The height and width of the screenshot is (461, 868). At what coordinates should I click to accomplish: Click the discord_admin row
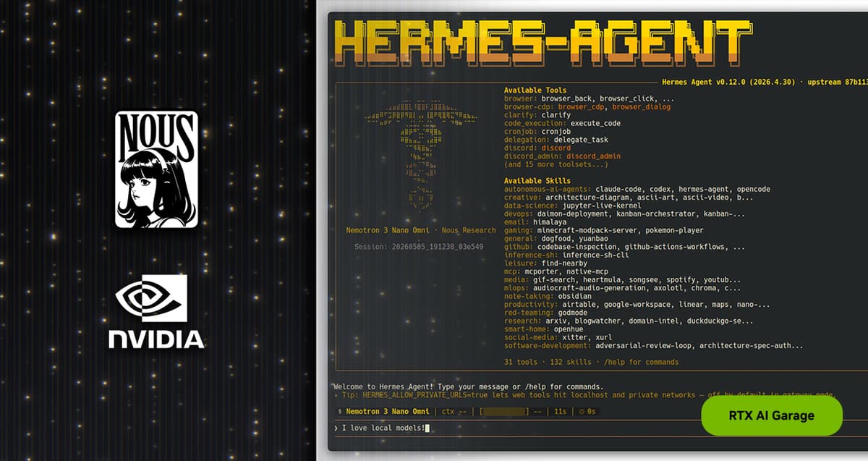(x=562, y=156)
